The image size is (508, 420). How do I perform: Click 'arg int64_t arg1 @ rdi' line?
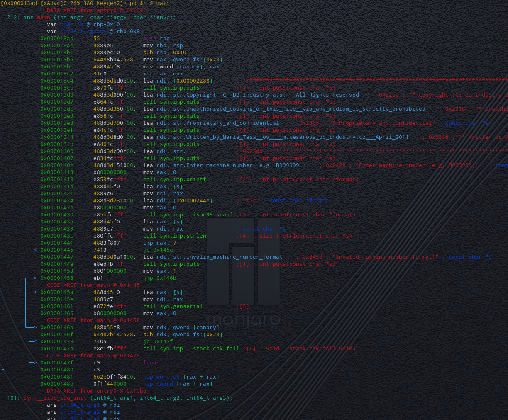pyautogui.click(x=80, y=405)
